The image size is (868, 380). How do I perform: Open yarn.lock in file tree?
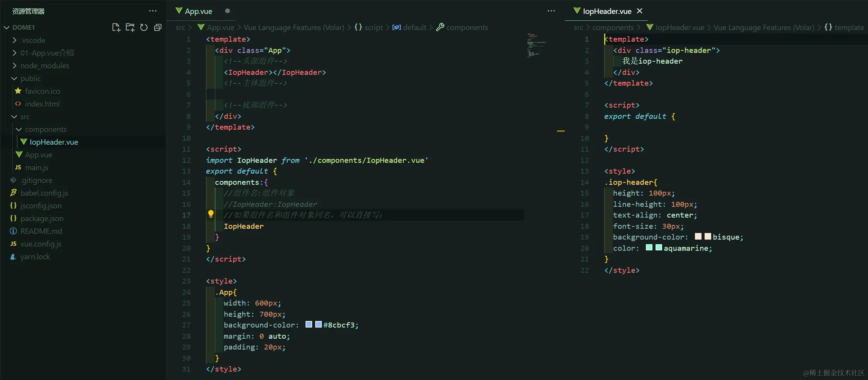click(35, 257)
